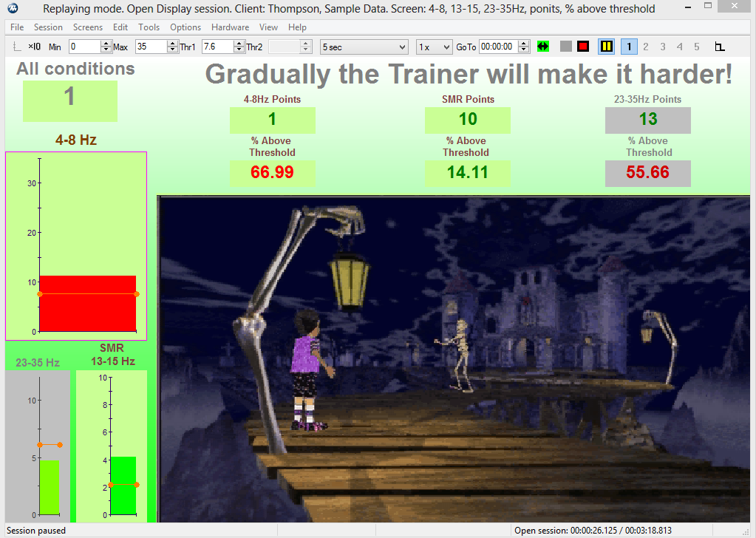Switch to screen 3
The height and width of the screenshot is (538, 756).
[x=662, y=47]
